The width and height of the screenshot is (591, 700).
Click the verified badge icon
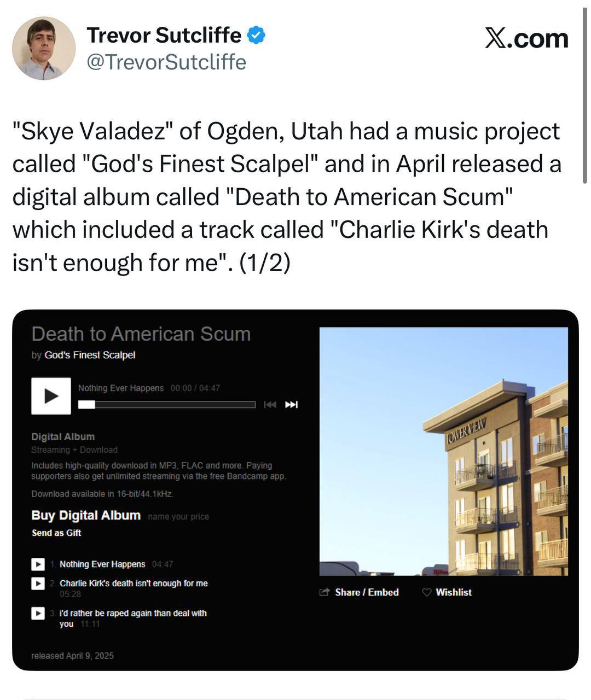(x=256, y=36)
